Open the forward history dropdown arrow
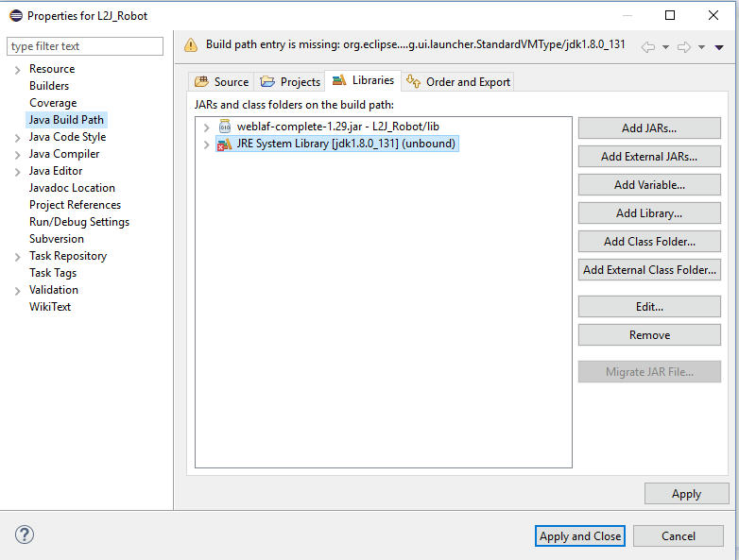The image size is (739, 560). point(701,47)
